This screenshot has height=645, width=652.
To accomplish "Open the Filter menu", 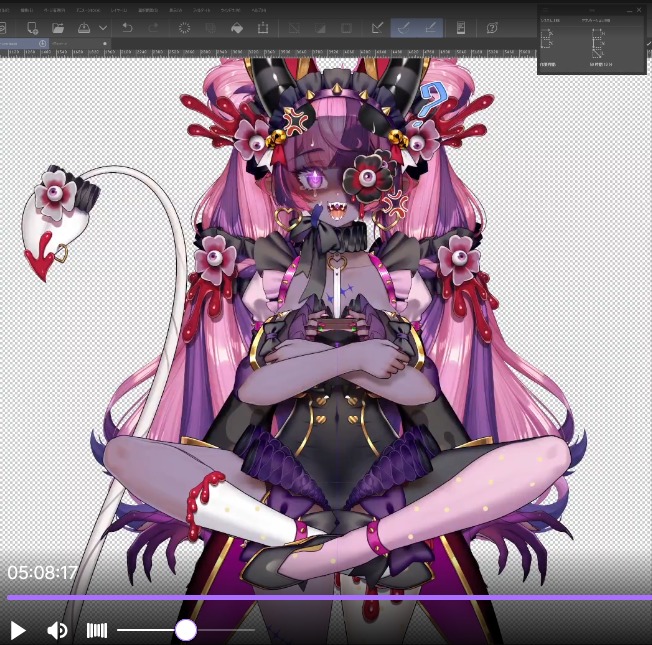I will coord(202,10).
